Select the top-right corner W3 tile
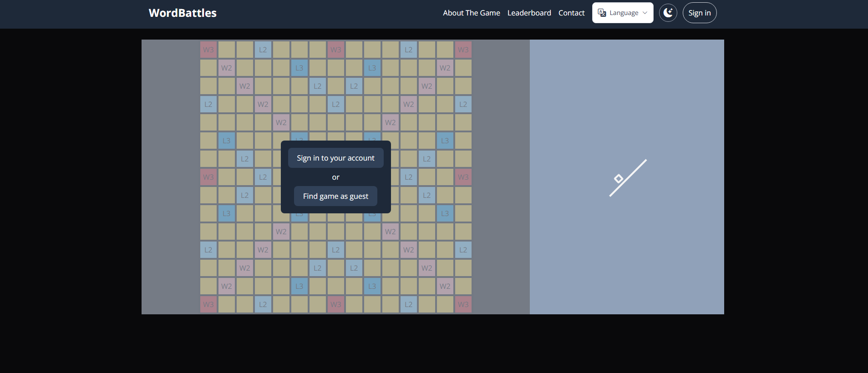868x373 pixels. tap(463, 50)
